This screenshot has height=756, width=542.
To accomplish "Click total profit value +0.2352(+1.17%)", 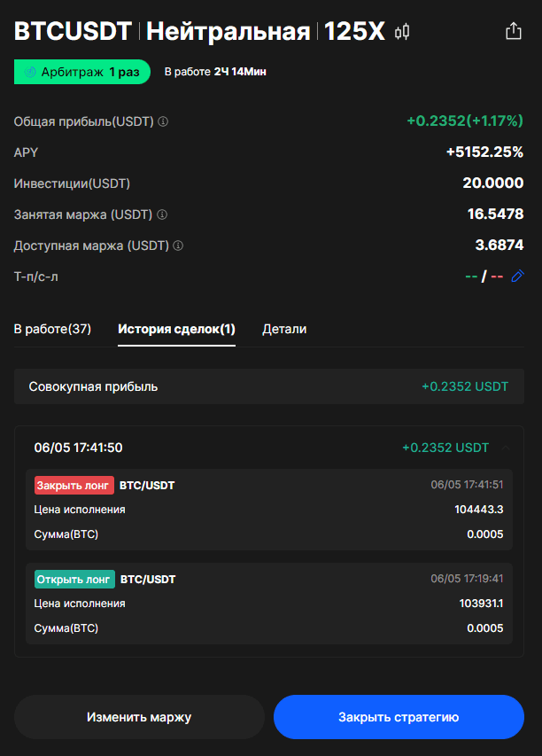I will 465,121.
